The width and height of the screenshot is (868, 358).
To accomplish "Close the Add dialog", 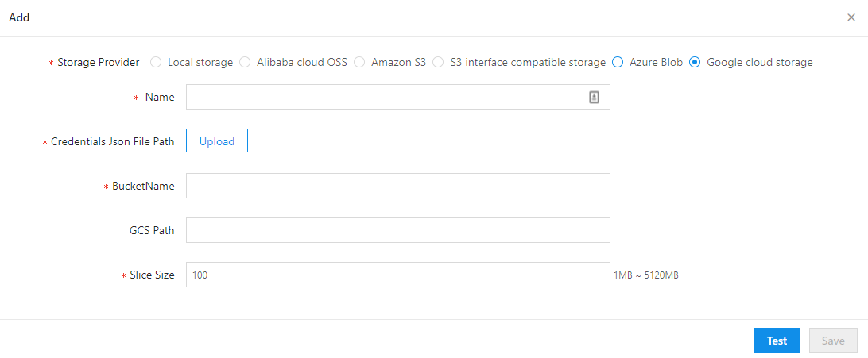I will click(851, 17).
